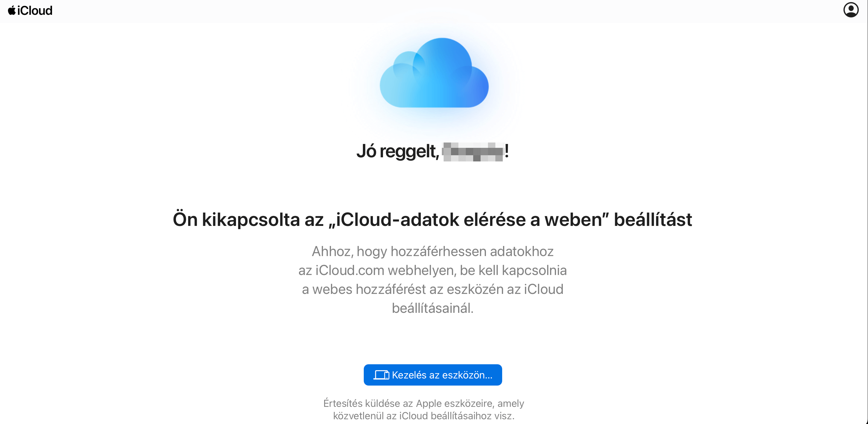
Task: Click the blue iCloud cloud illustration
Action: [434, 73]
